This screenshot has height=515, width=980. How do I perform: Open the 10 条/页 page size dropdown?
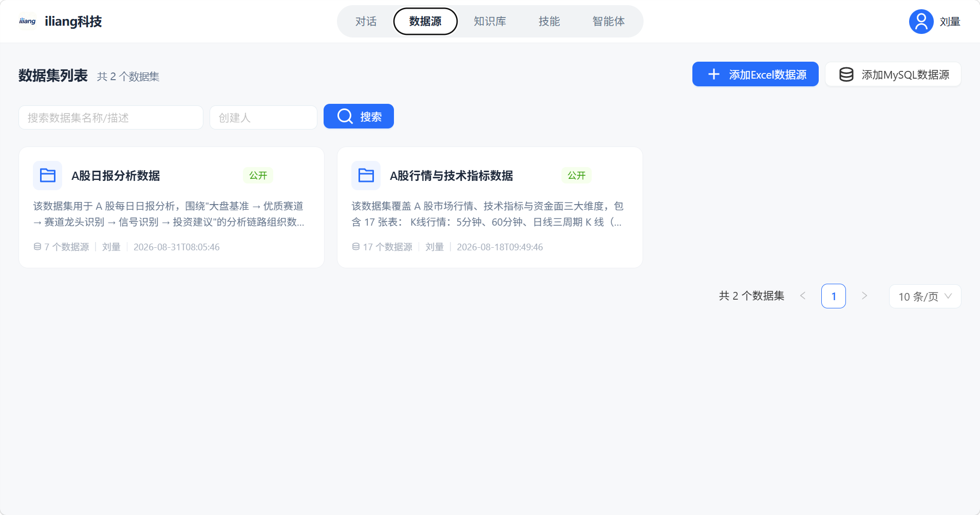(925, 296)
